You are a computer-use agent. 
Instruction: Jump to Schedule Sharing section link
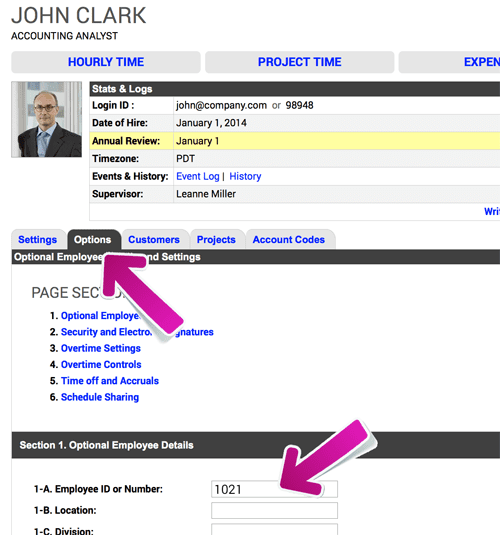point(100,397)
